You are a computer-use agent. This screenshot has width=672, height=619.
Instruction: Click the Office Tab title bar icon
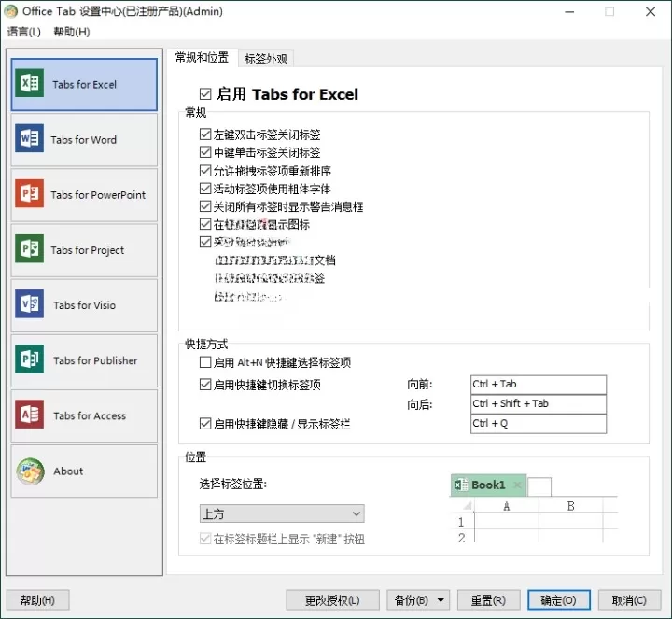click(10, 11)
